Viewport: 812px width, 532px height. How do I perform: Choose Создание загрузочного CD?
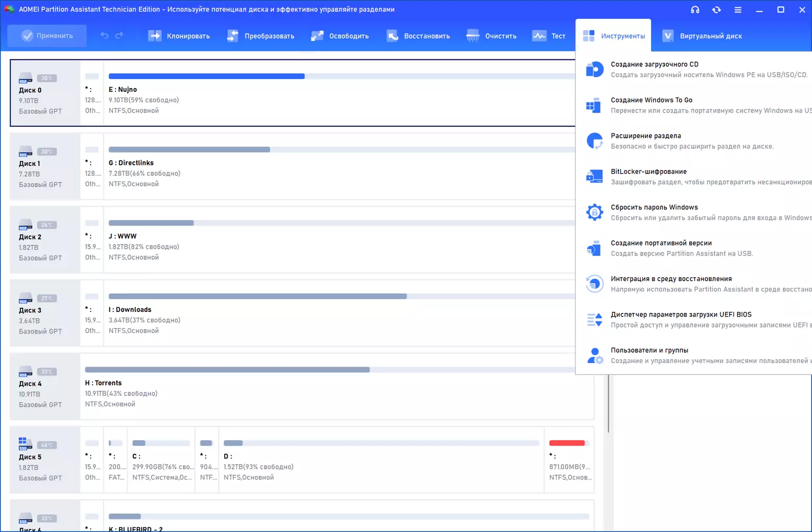click(694, 69)
